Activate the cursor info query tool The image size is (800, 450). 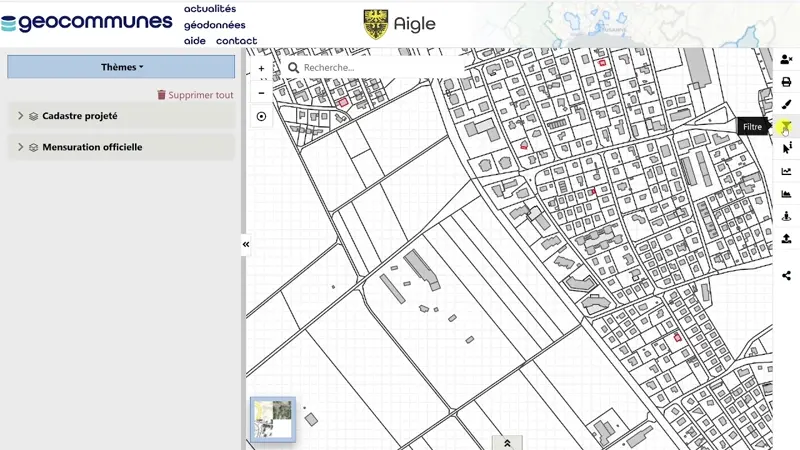click(786, 148)
